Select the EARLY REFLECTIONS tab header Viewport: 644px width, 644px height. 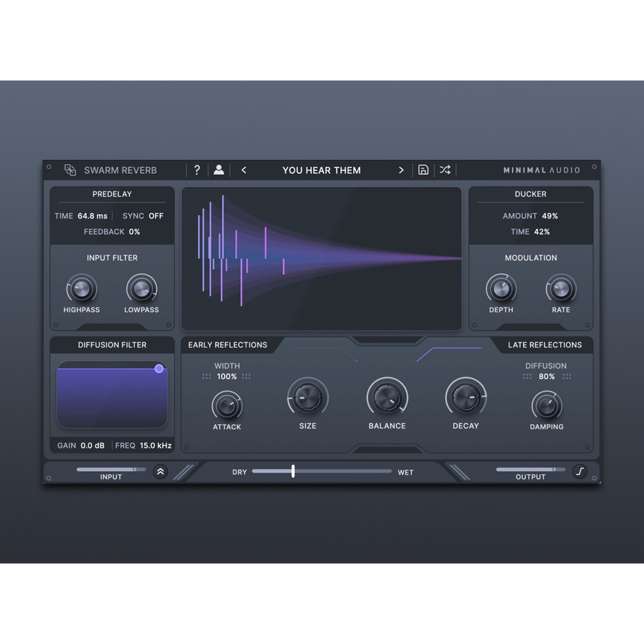point(227,345)
